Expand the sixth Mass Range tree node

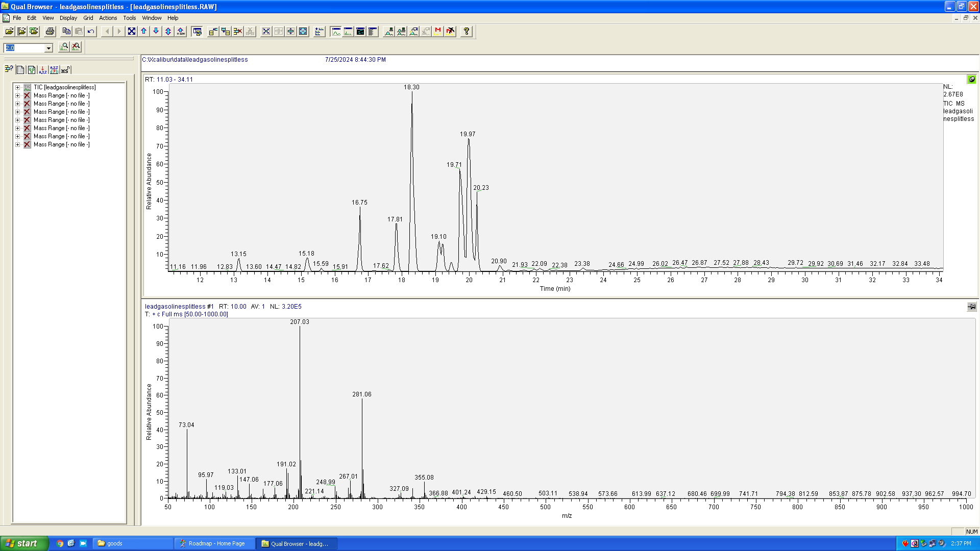coord(17,136)
